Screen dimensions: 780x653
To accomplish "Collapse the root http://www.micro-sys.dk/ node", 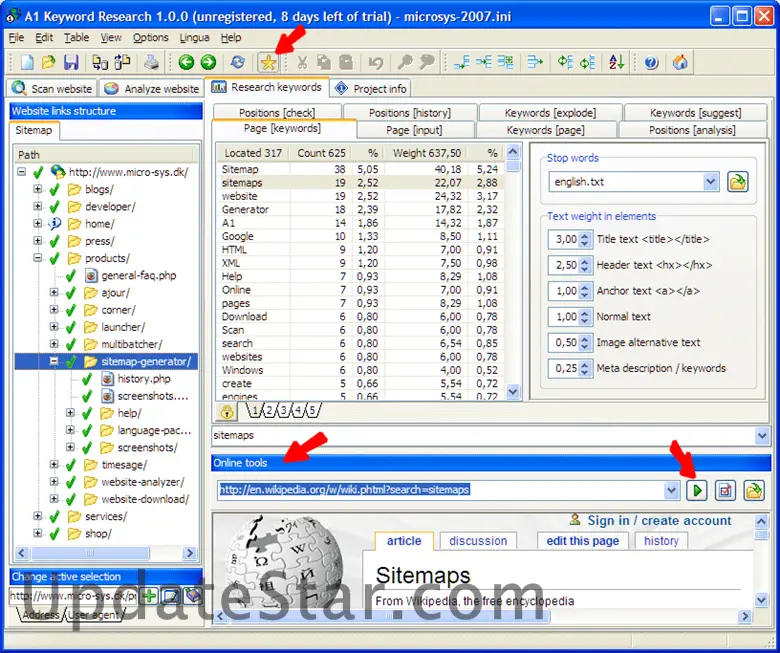I will pos(21,172).
